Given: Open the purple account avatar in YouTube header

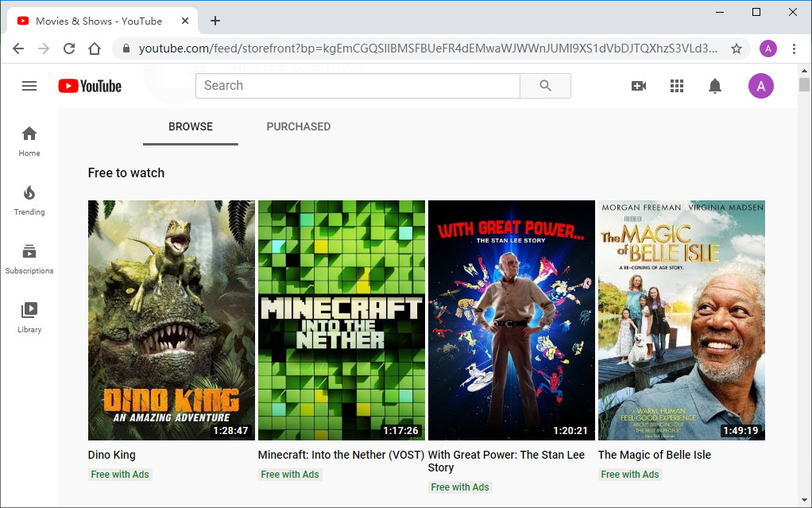Looking at the screenshot, I should [760, 86].
